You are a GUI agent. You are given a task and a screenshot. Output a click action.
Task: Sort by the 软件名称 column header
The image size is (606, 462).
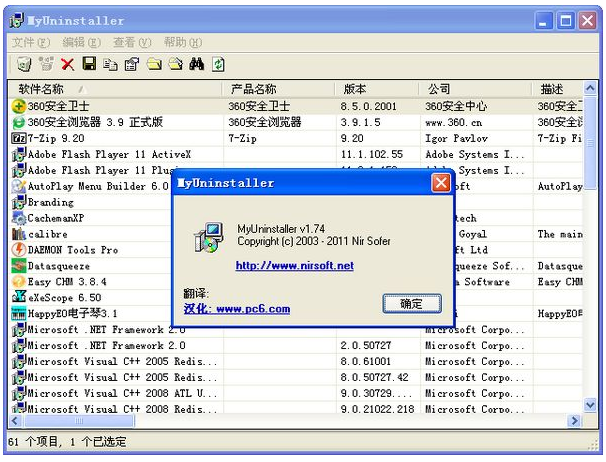click(116, 89)
